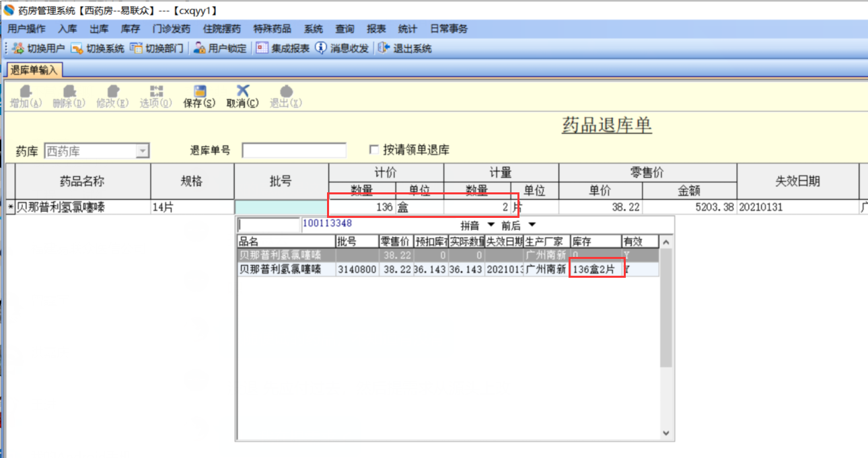Click the 切换系统 switch-system icon
Screen dimensions: 868x458
click(77, 48)
